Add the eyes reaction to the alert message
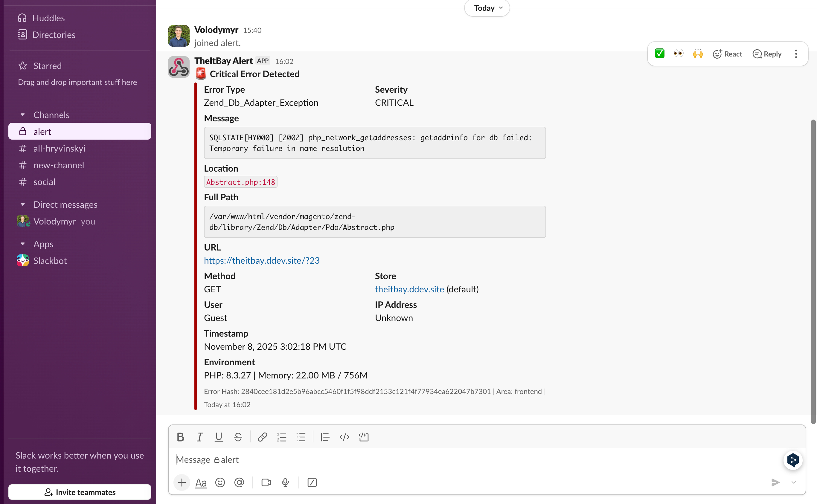The height and width of the screenshot is (504, 817). [x=678, y=53]
